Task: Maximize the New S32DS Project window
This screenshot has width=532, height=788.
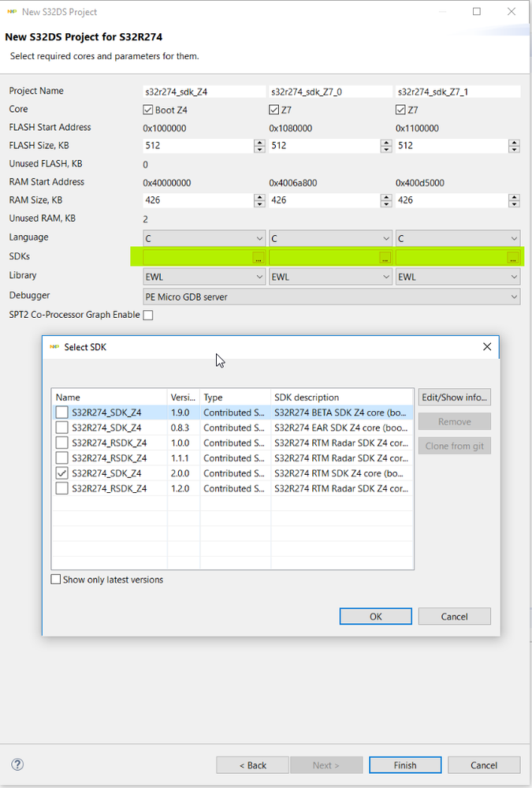Action: (x=477, y=11)
